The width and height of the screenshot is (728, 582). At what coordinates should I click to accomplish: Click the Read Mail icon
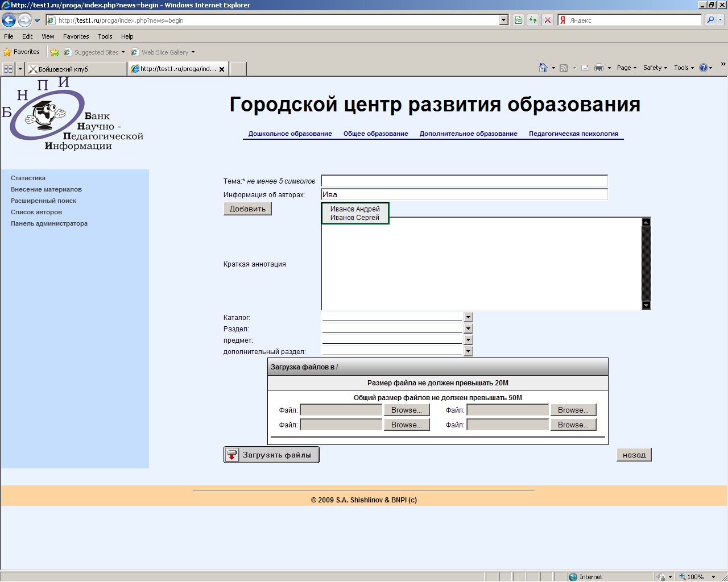tap(585, 68)
